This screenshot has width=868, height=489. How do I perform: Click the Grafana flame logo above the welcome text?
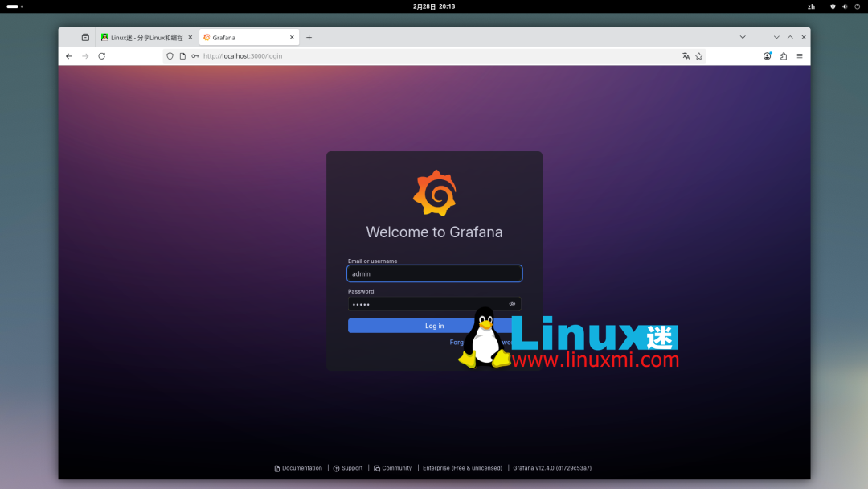[434, 192]
